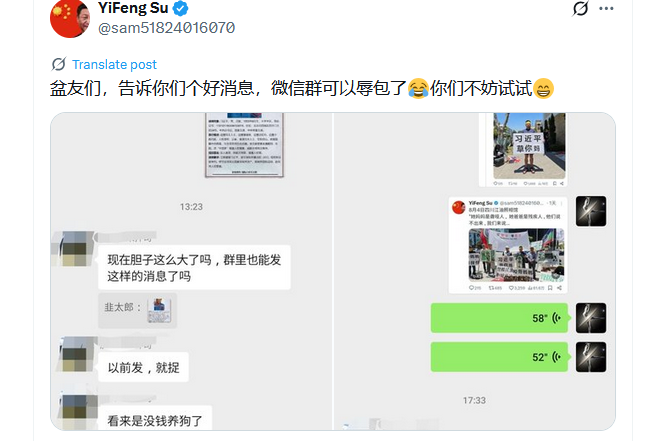This screenshot has height=441, width=655.
Task: Open YiFeng Su profile avatar
Action: tap(69, 18)
